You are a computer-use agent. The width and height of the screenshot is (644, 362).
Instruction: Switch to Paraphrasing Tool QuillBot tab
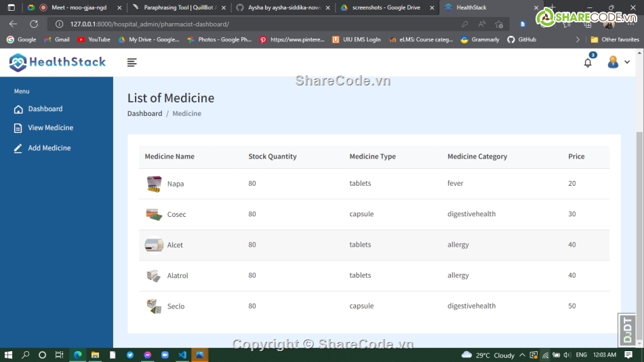[180, 7]
